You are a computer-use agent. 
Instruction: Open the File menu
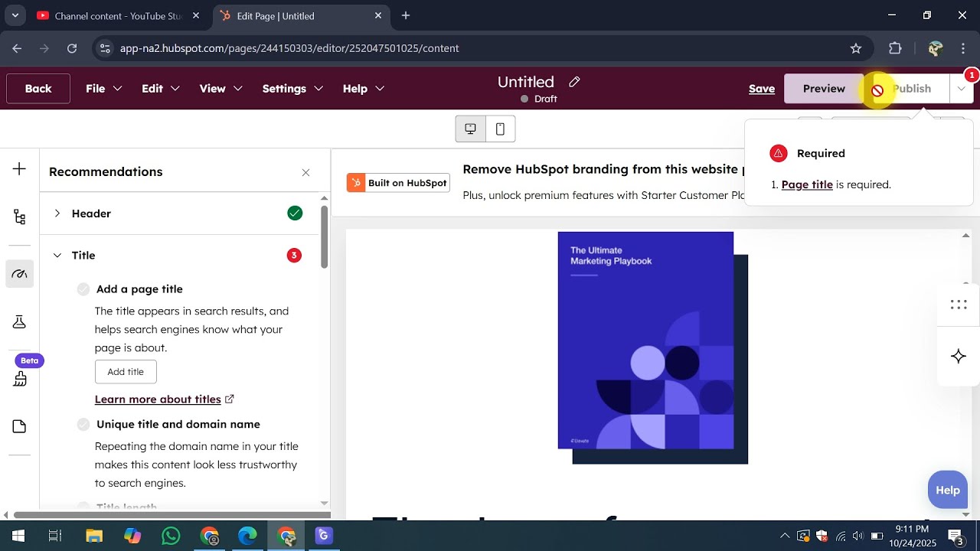pos(104,89)
